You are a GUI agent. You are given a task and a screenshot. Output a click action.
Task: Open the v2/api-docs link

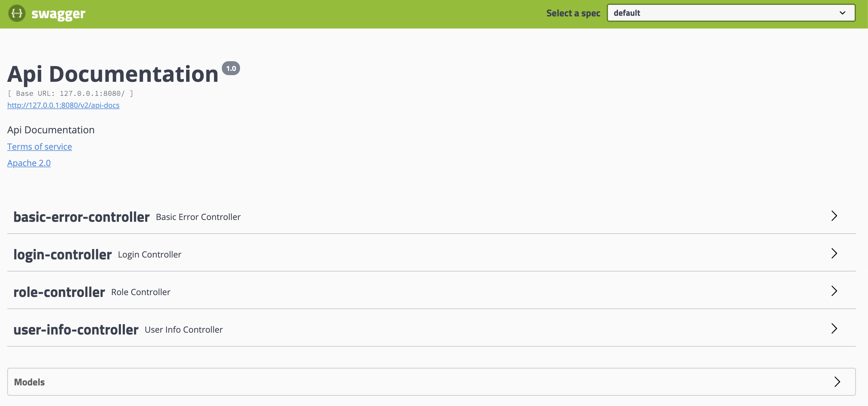(x=63, y=105)
